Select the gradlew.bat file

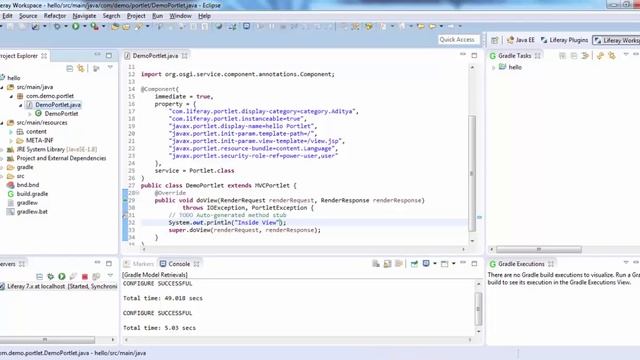pyautogui.click(x=32, y=212)
